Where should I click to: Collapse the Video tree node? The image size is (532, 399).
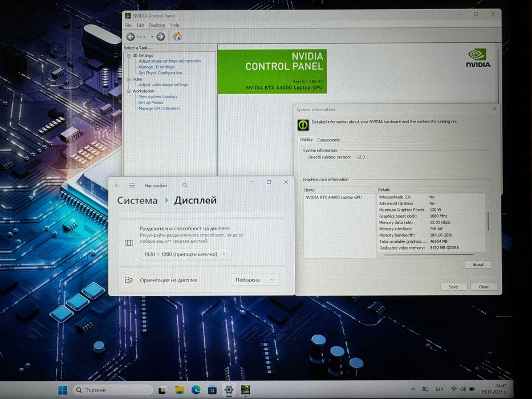click(129, 79)
